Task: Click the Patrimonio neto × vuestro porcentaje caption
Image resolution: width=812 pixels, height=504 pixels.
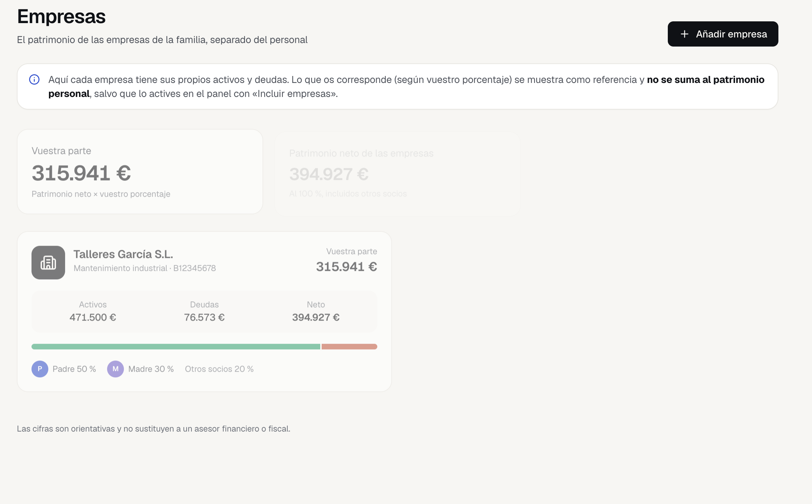Action: tap(101, 194)
